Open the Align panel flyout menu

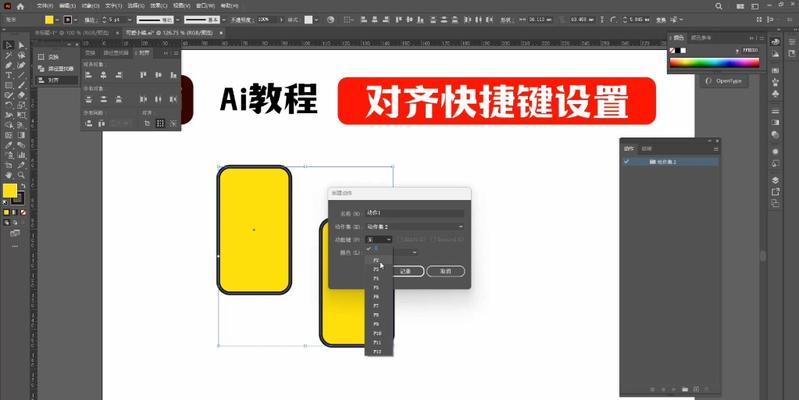click(x=176, y=52)
